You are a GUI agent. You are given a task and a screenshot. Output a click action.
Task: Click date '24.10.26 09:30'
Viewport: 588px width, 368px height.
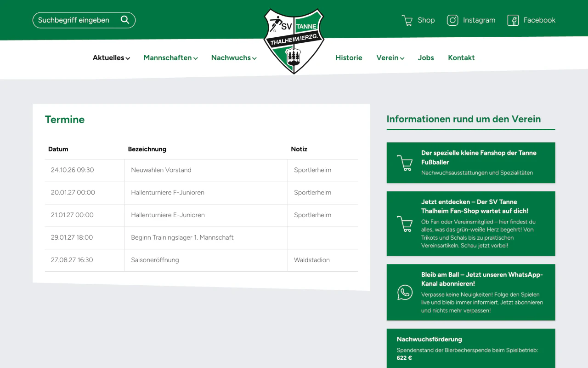(x=72, y=170)
